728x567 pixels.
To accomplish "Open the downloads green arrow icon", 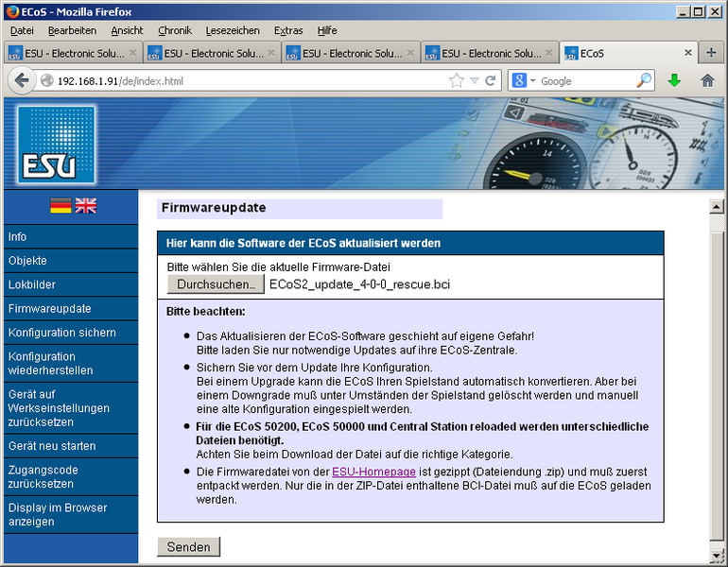I will point(674,80).
